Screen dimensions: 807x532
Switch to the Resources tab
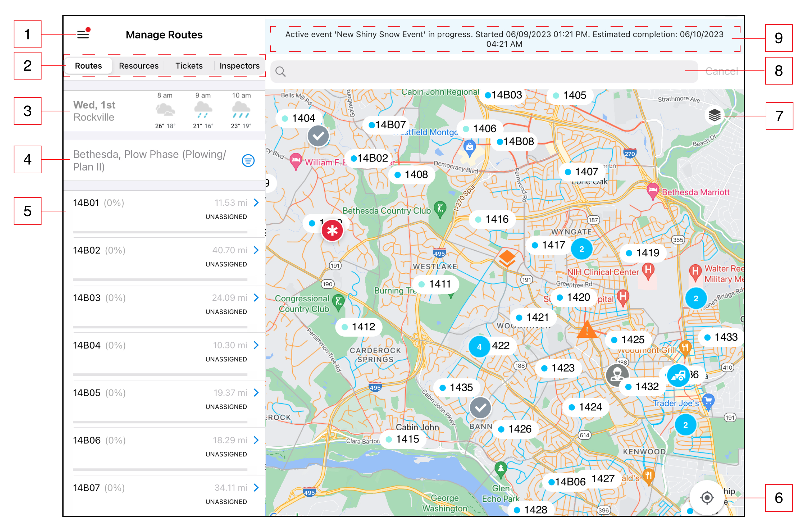tap(138, 66)
